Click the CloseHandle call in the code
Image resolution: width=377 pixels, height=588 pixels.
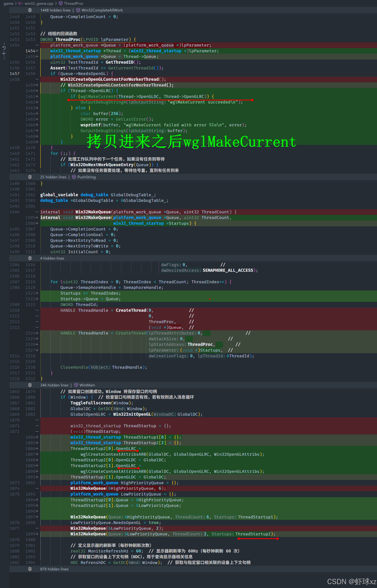tap(74, 367)
